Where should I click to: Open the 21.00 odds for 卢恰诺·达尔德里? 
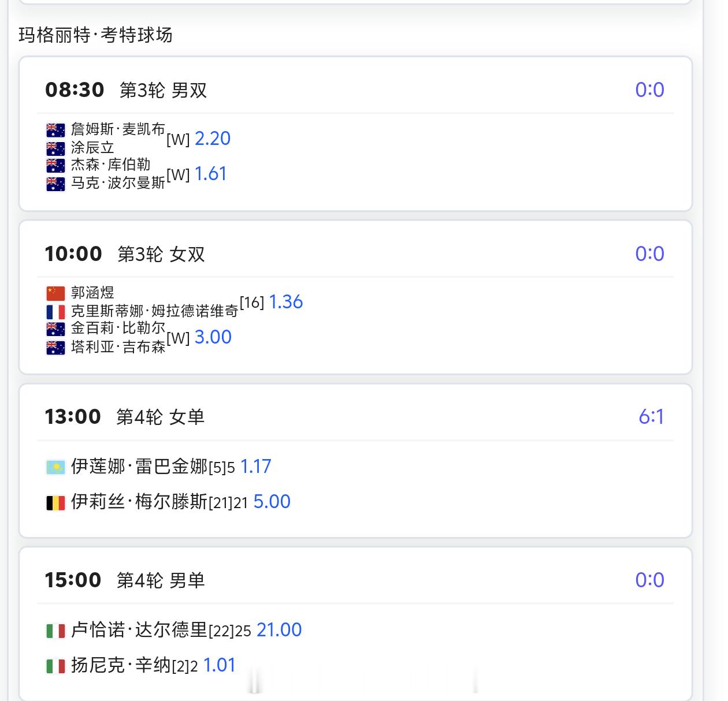(280, 629)
